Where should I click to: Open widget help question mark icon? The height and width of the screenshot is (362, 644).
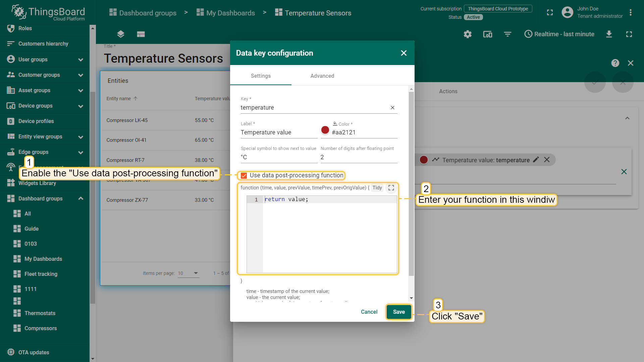615,63
